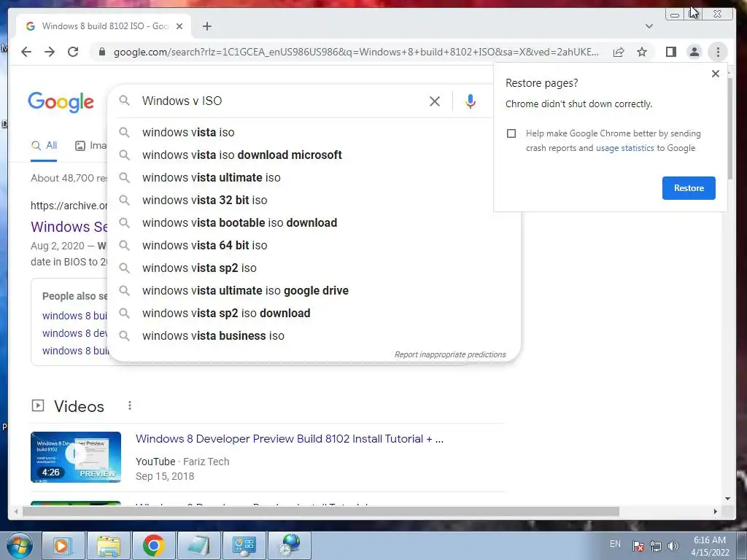This screenshot has height=560, width=747.
Task: Open a new tab with the plus button
Action: (206, 26)
